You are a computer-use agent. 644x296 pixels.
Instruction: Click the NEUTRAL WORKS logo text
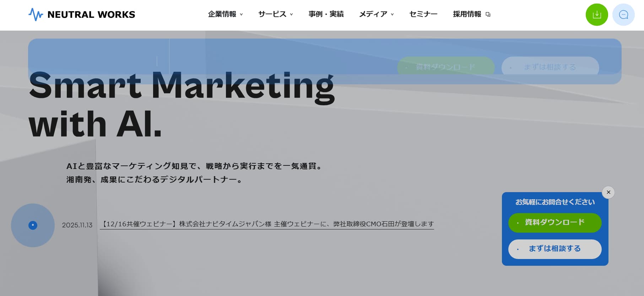coord(91,15)
